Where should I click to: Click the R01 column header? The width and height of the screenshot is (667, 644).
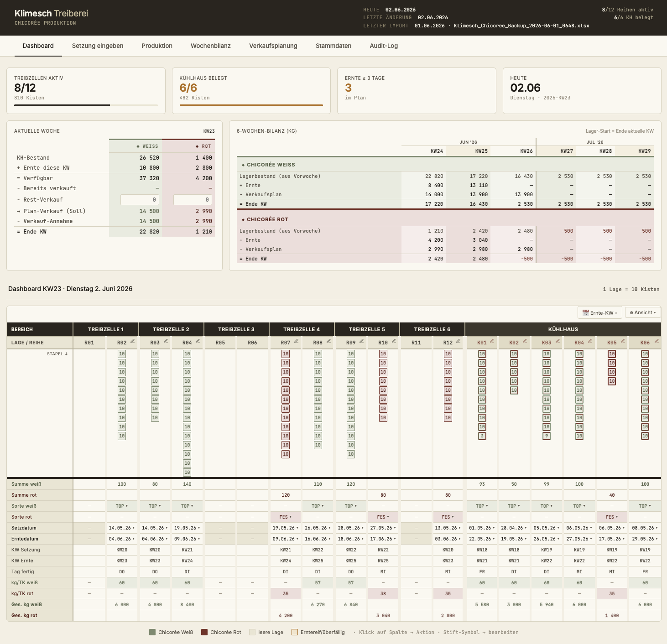pyautogui.click(x=89, y=343)
